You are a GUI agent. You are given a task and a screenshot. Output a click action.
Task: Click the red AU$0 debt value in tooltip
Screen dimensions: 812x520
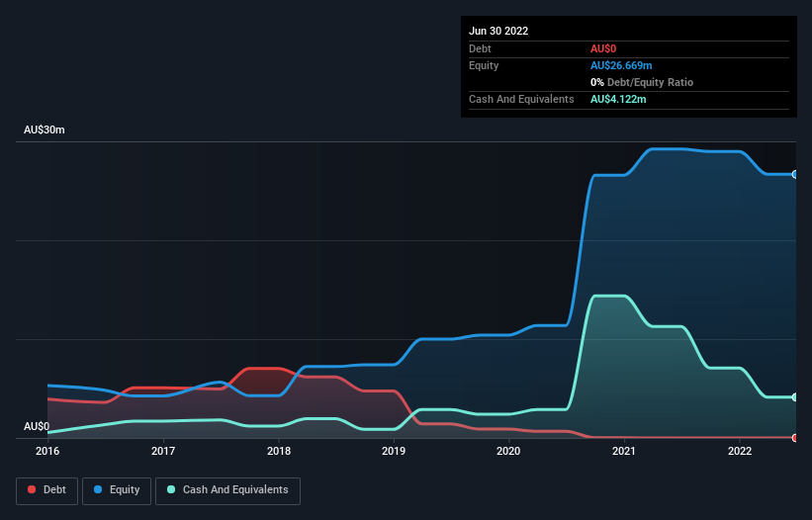point(603,48)
